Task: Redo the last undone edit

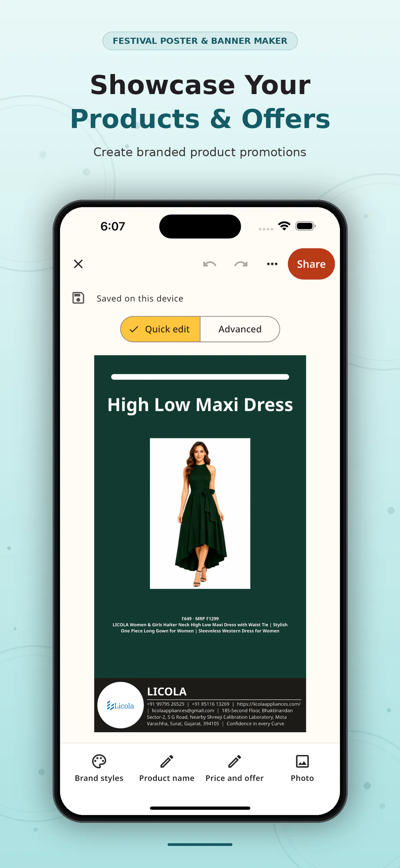Action: pos(241,264)
